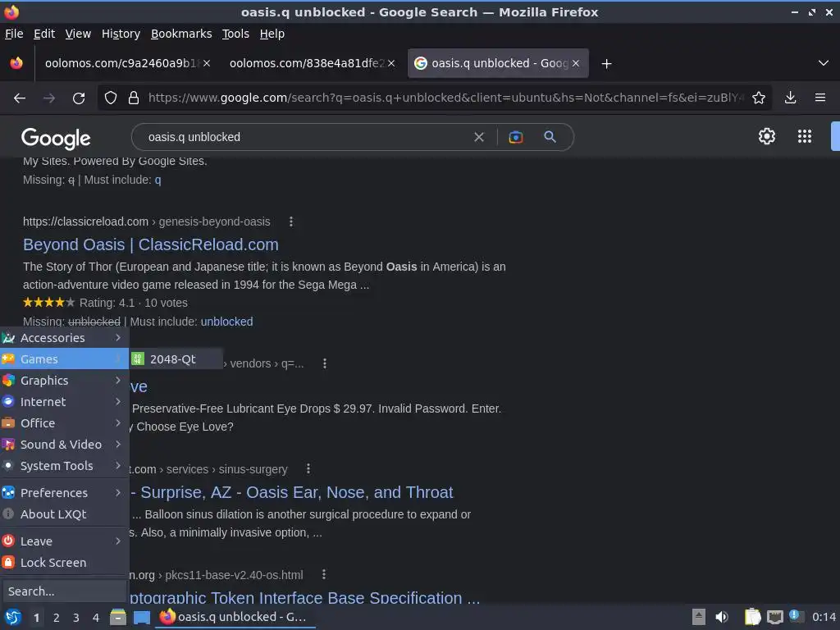The height and width of the screenshot is (630, 840).
Task: Clear the Google search query
Action: tap(479, 137)
